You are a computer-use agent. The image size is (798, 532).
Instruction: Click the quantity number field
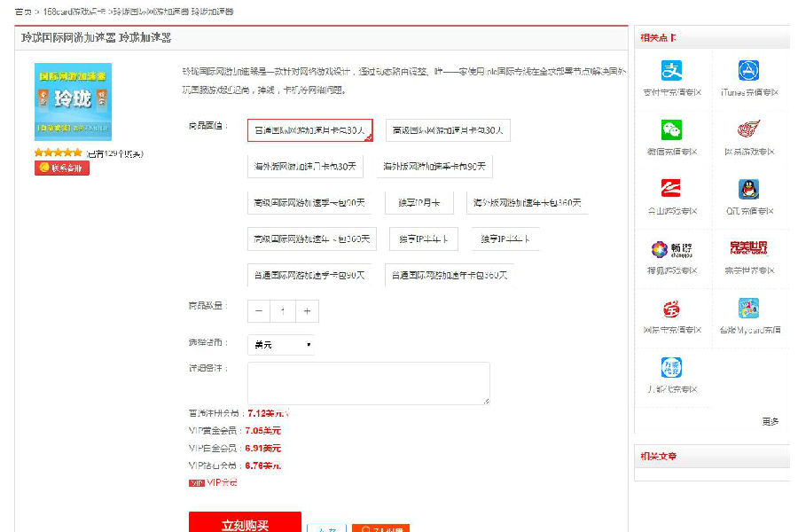[283, 311]
